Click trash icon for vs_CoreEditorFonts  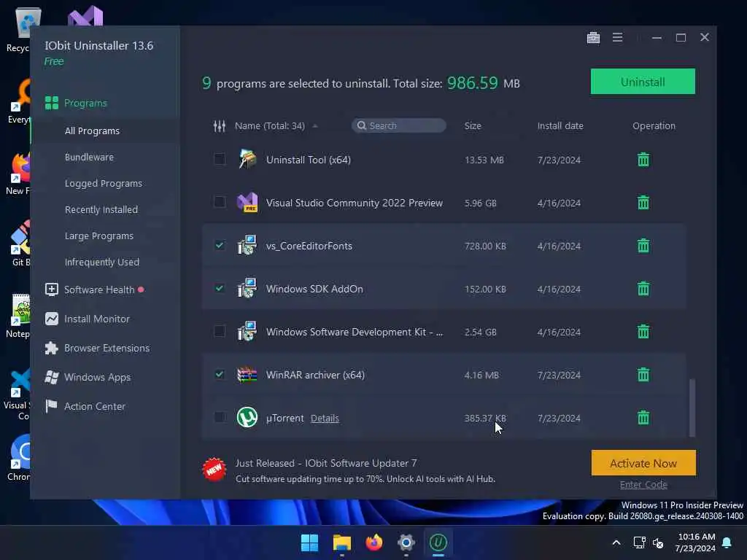(643, 246)
